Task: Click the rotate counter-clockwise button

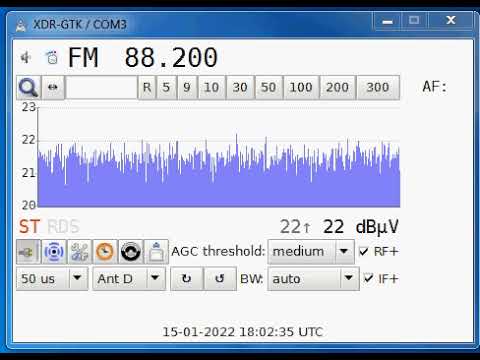Action: coord(220,278)
